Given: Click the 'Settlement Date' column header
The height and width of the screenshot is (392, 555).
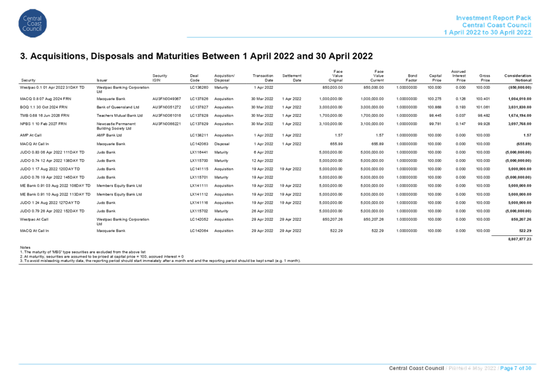Looking at the screenshot, I should pos(291,78).
